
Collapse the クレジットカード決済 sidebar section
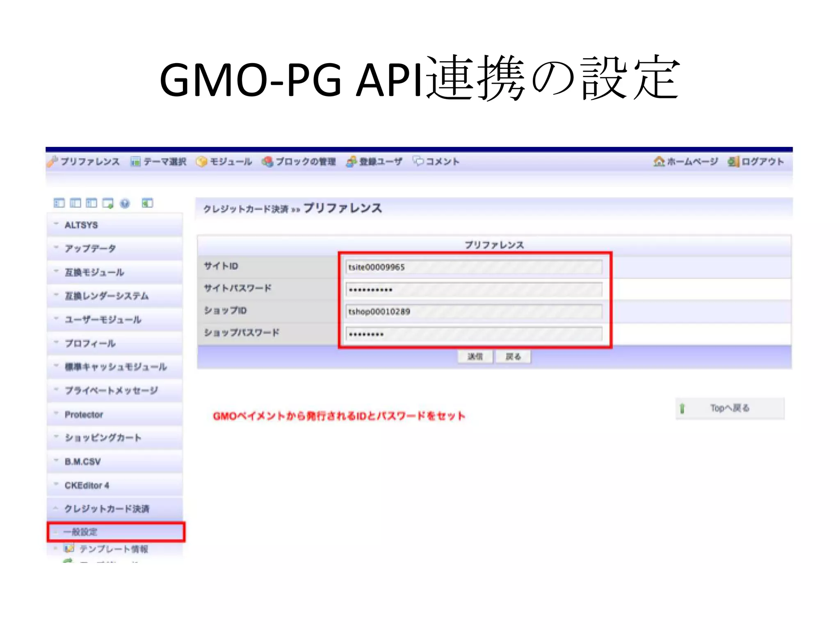(x=115, y=509)
